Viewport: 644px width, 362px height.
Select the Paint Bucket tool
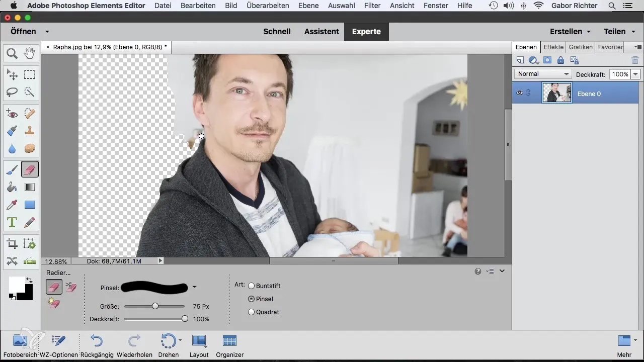12,188
